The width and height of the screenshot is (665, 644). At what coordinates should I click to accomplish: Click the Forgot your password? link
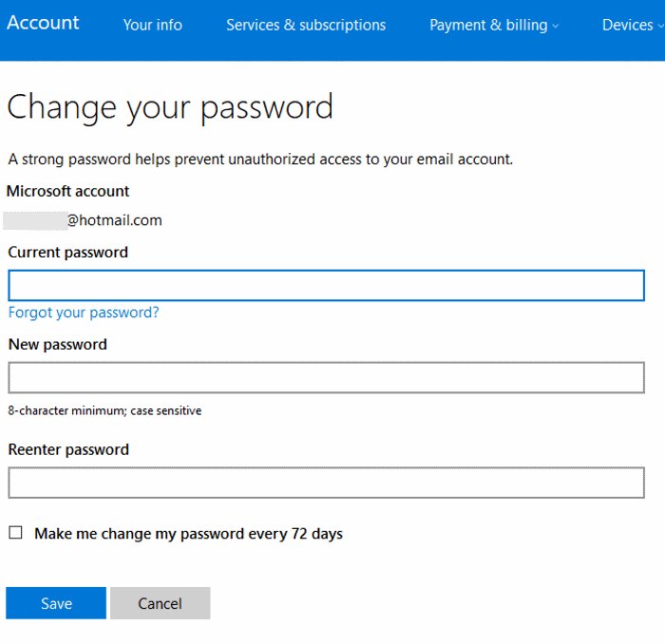pyautogui.click(x=84, y=313)
